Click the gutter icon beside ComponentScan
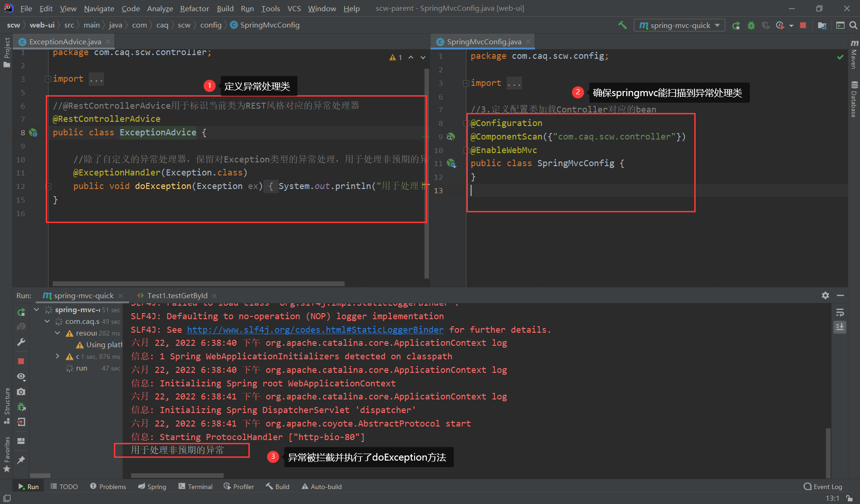The image size is (860, 504). coord(451,137)
